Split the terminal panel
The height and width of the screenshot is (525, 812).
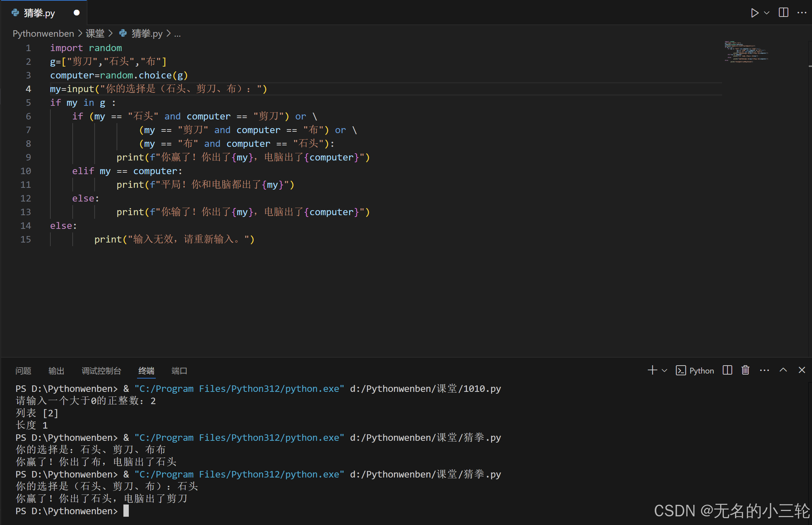click(x=727, y=370)
